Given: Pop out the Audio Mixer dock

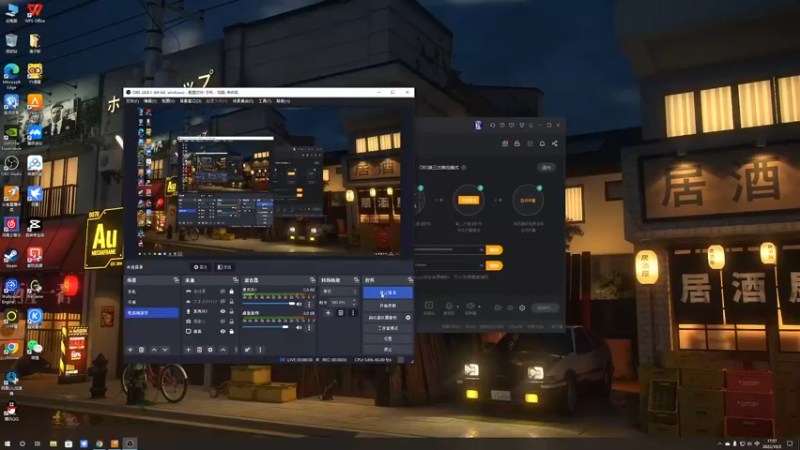Looking at the screenshot, I should point(312,280).
